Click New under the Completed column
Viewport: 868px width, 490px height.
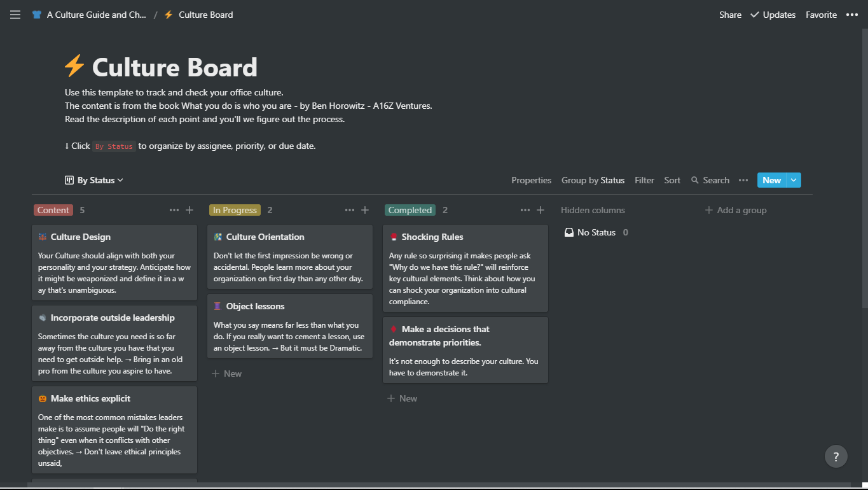coord(402,398)
